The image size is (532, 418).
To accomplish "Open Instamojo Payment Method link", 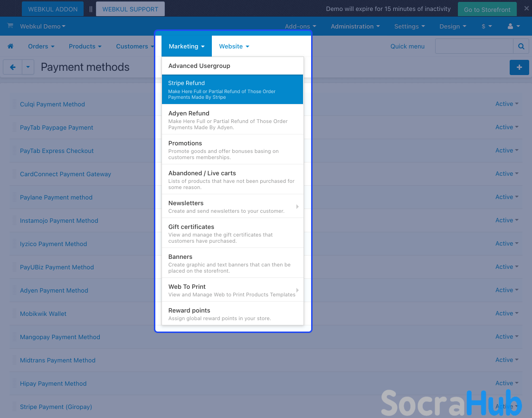I will pos(59,220).
